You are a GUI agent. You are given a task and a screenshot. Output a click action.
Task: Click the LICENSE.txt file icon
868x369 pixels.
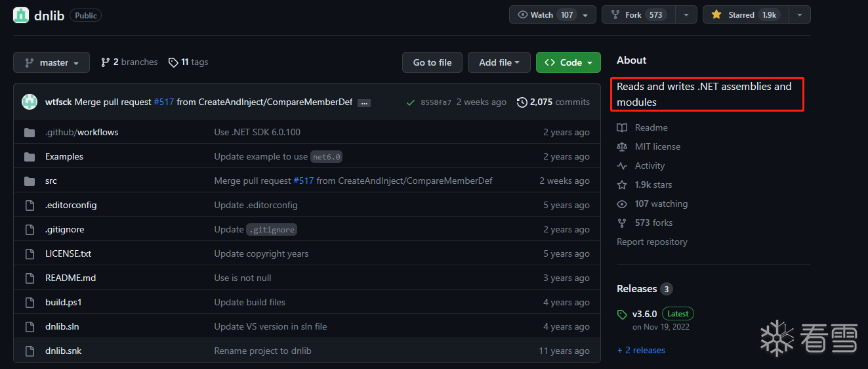[x=30, y=253]
